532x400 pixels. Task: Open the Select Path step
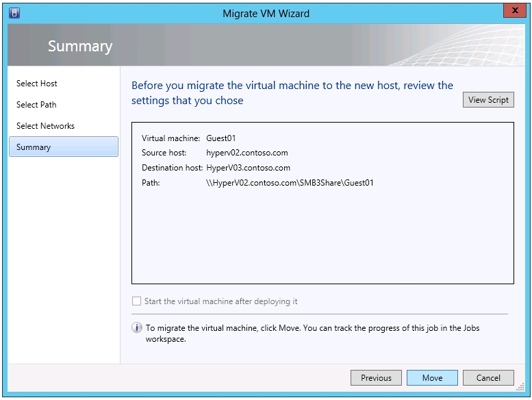(x=36, y=105)
